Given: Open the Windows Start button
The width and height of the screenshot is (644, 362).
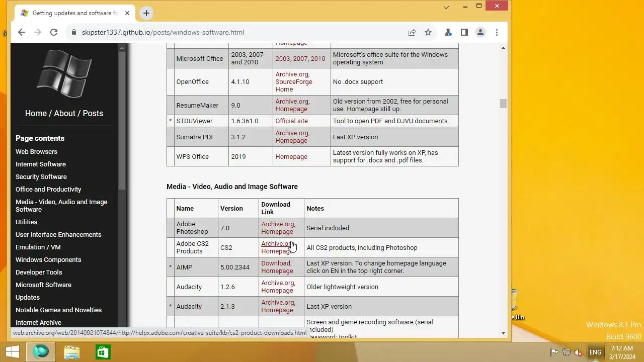Looking at the screenshot, I should coord(13,352).
